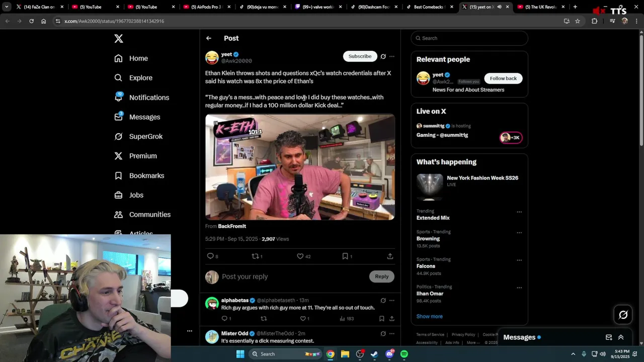Switch to AirPods Pro 3 tab
644x362 pixels.
point(206,7)
